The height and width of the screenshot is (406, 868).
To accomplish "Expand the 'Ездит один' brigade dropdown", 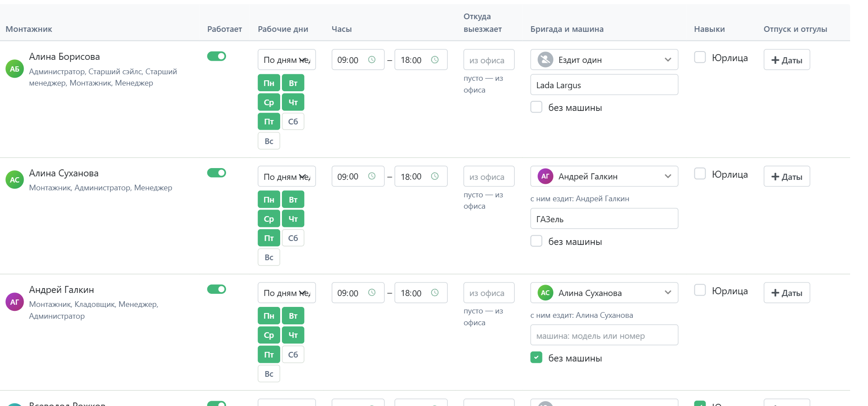I will point(604,60).
